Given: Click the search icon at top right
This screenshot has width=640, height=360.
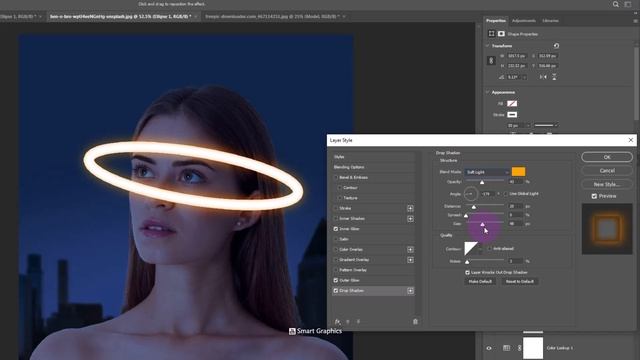Looking at the screenshot, I should [616, 4].
